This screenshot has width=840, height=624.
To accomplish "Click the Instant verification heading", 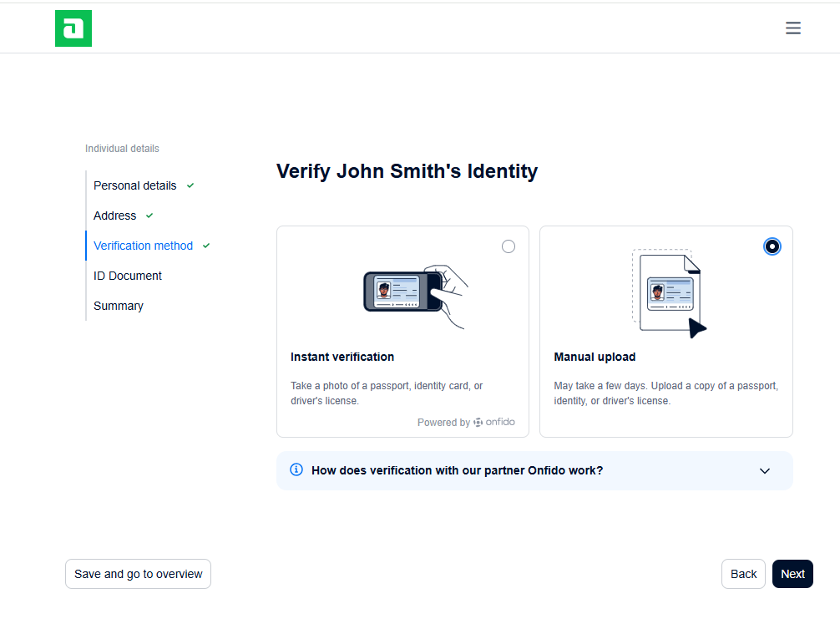I will pyautogui.click(x=342, y=357).
